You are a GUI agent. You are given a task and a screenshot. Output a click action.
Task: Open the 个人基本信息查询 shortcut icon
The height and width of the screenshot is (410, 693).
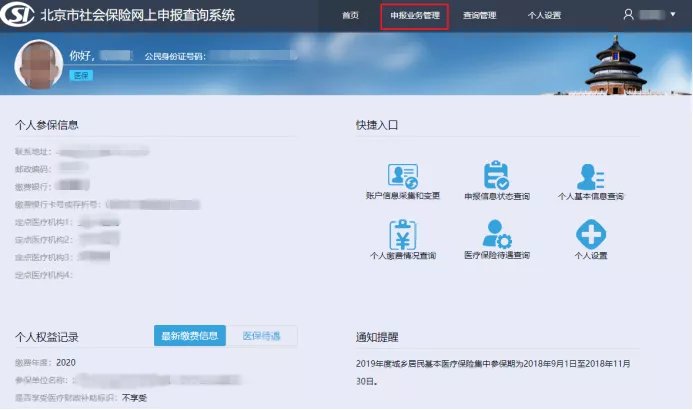[x=591, y=177]
